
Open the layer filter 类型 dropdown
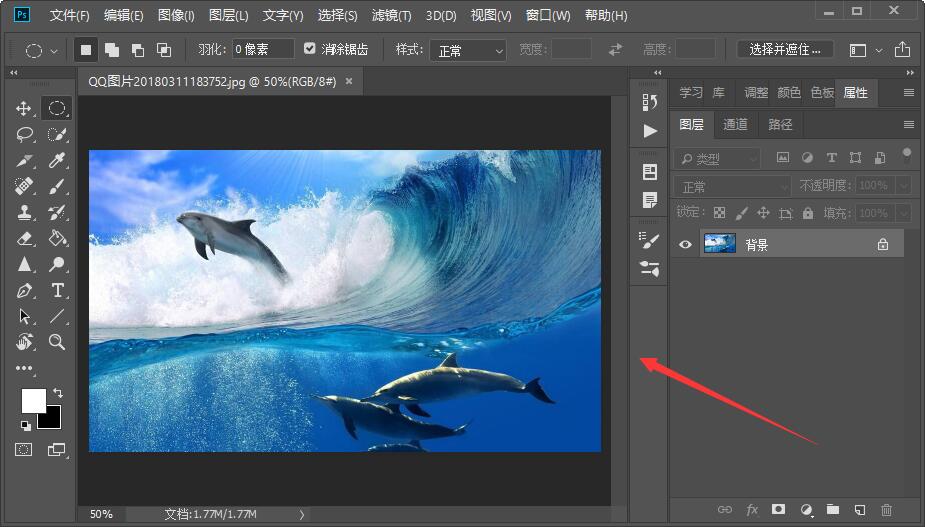click(x=717, y=158)
